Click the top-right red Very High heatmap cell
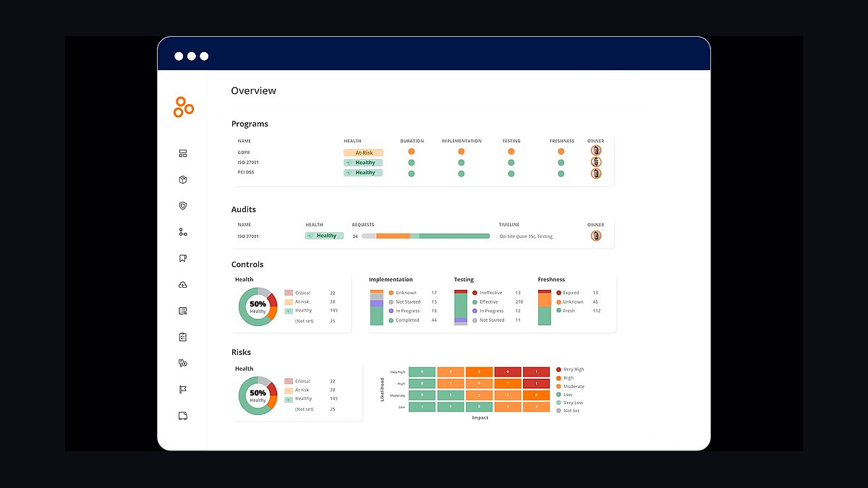This screenshot has height=488, width=868. (536, 372)
